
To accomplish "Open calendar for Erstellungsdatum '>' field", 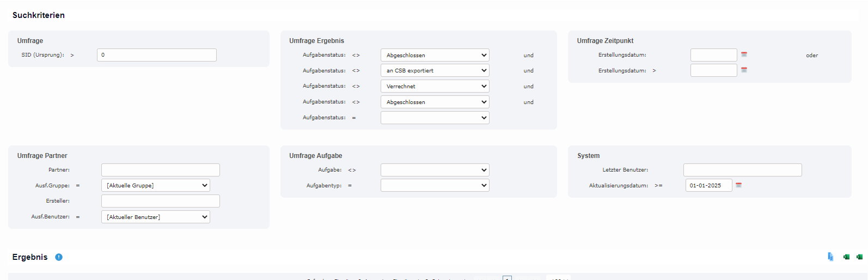I will [x=744, y=70].
